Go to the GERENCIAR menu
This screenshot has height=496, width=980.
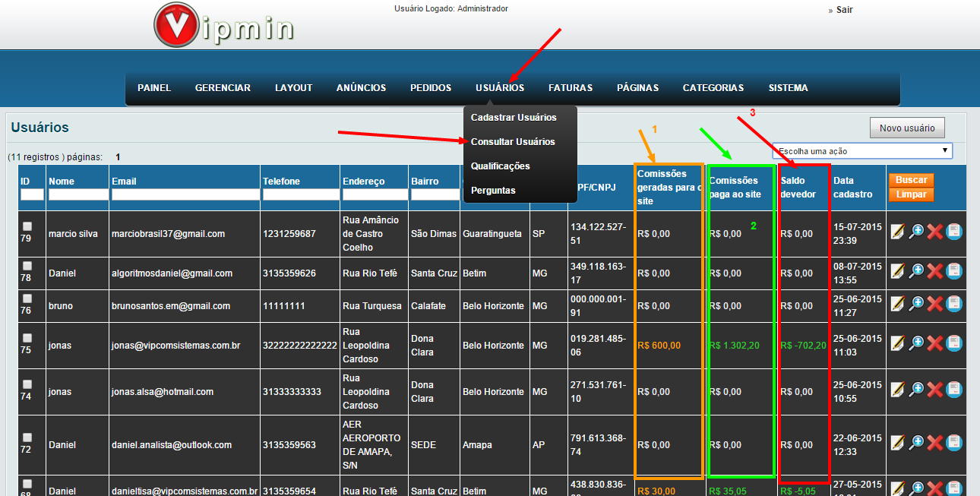223,88
